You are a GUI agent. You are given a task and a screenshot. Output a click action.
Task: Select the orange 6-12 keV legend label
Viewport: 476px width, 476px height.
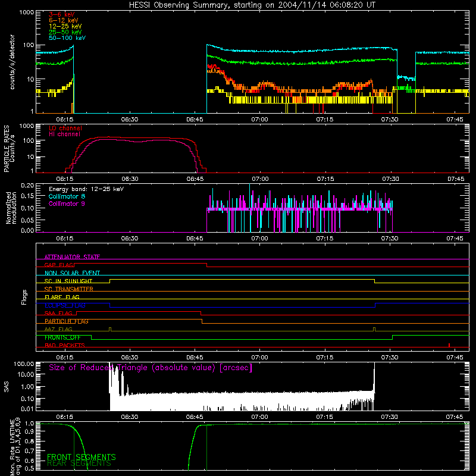(63, 20)
